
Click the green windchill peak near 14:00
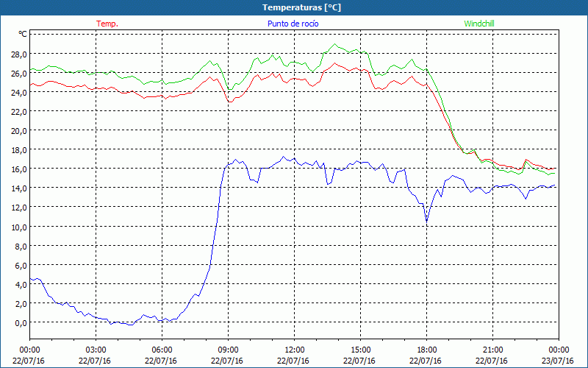tap(335, 44)
